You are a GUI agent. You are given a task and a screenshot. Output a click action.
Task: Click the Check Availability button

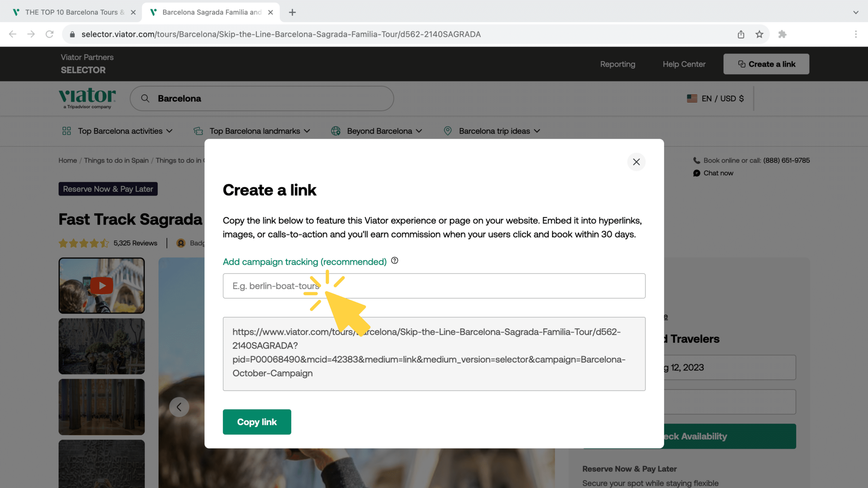coord(730,436)
